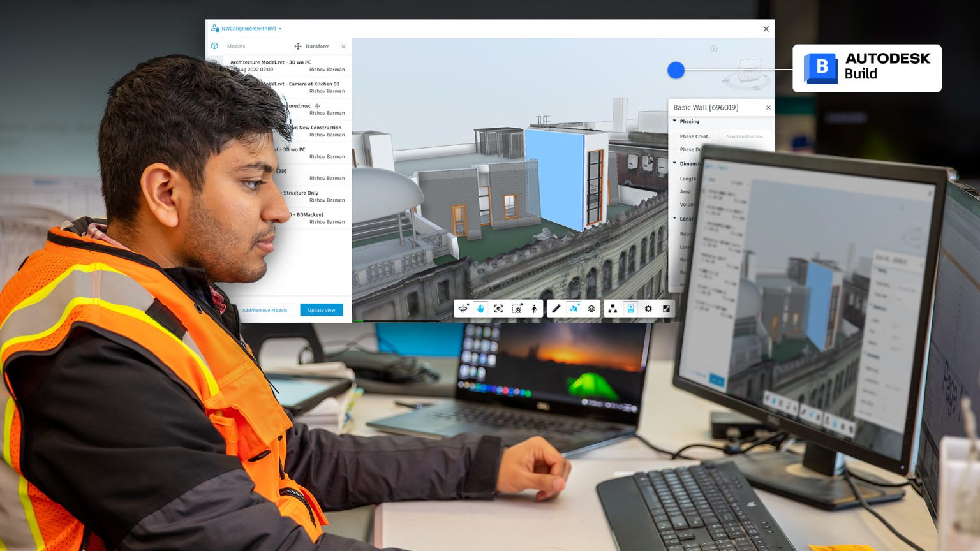This screenshot has width=980, height=551.
Task: Toggle the Properties panel icon
Action: point(630,309)
